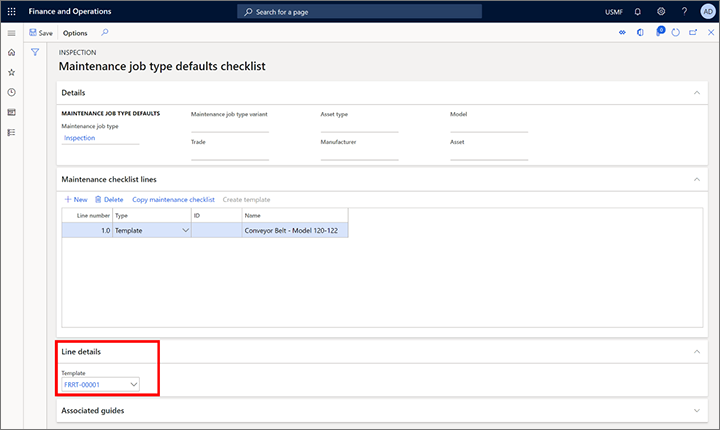Screen dimensions: 720x430
Task: Click New to add checklist line
Action: (75, 200)
